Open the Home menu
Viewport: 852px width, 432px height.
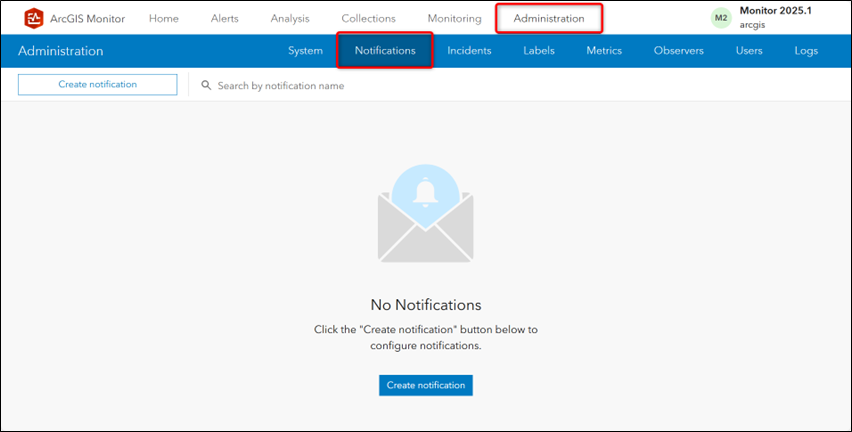[x=164, y=18]
